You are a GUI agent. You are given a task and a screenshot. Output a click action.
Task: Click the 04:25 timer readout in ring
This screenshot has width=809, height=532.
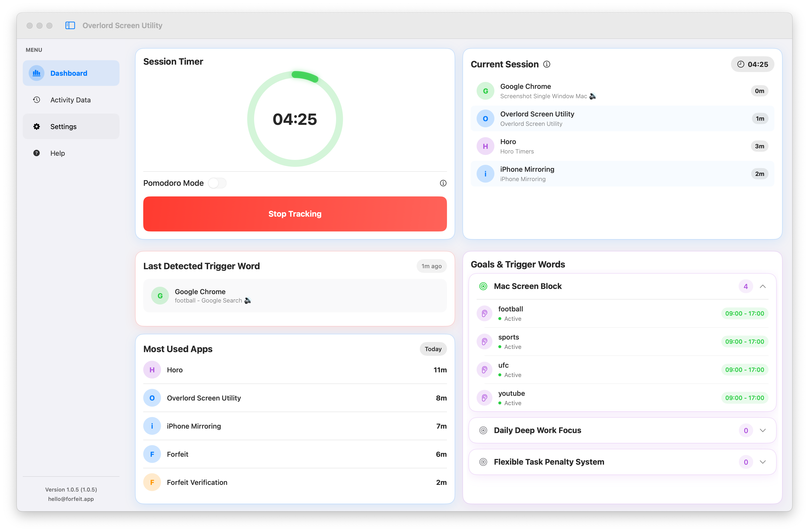[295, 119]
